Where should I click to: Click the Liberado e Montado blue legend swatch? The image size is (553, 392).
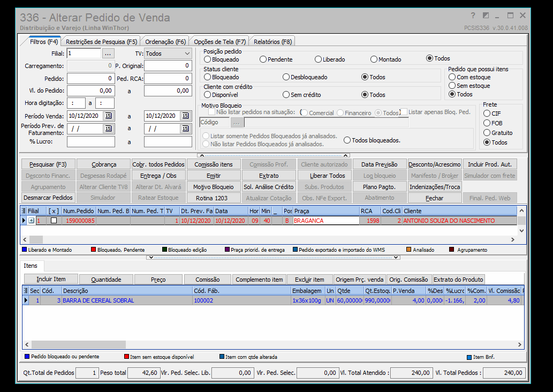(24, 250)
